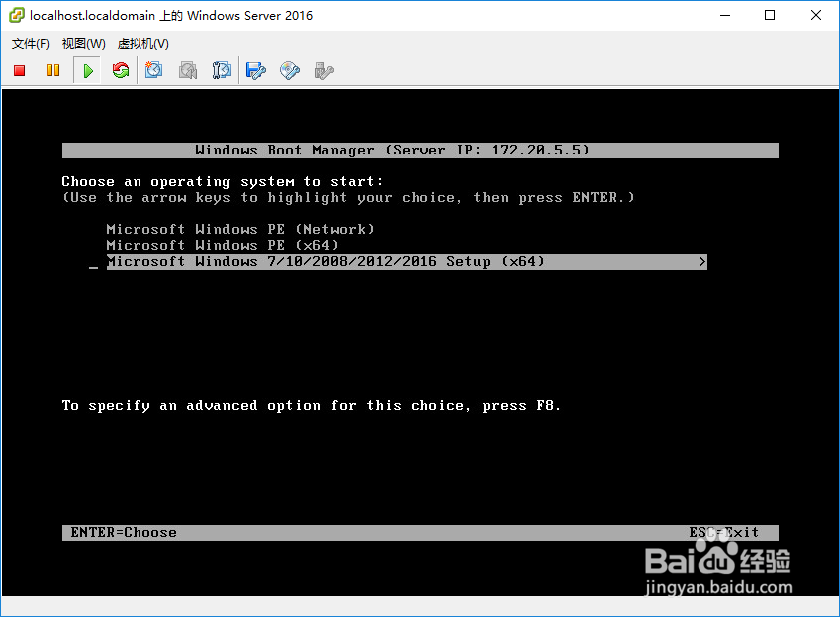840x617 pixels.
Task: Click the ENTER=Choose status text
Action: point(123,532)
